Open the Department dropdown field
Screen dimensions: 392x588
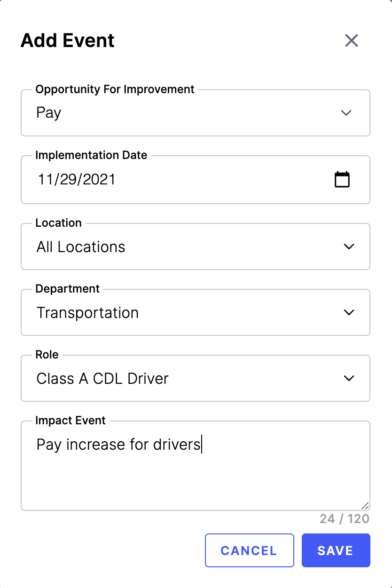tap(196, 312)
